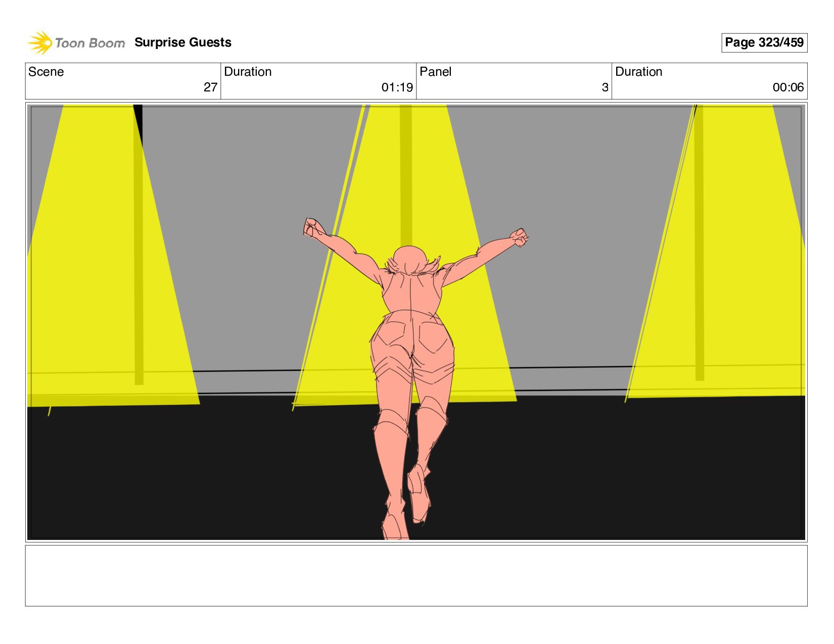834x644 pixels.
Task: Click the 'Panel' header label
Action: (435, 72)
